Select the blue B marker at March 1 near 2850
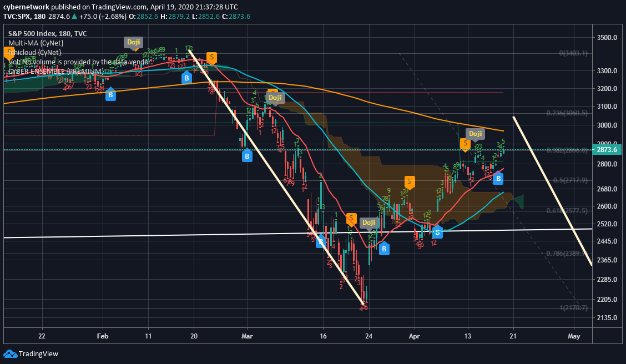 (247, 156)
